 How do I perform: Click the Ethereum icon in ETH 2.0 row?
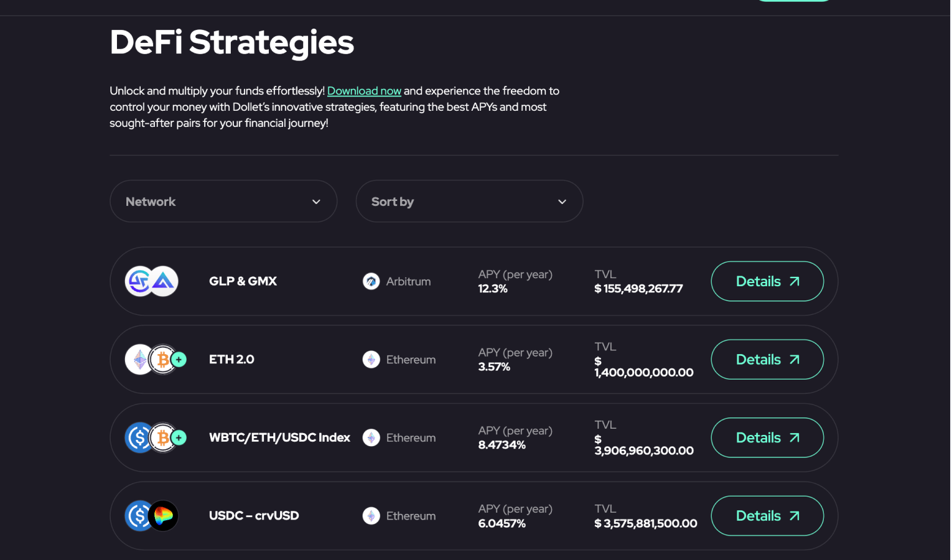point(371,360)
